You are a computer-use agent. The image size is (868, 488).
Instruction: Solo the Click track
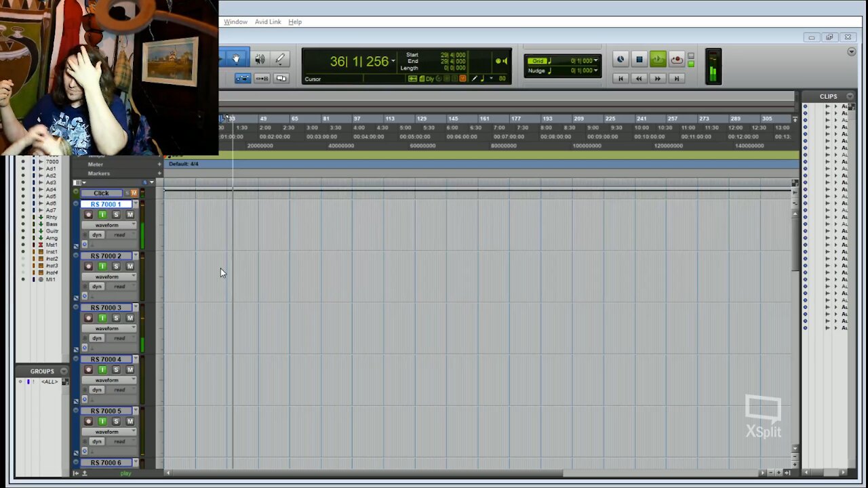126,193
